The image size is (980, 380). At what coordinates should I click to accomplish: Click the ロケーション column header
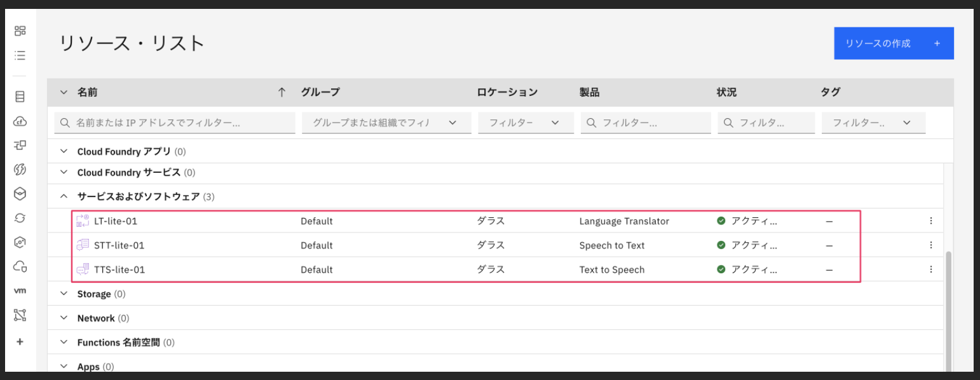(x=507, y=93)
